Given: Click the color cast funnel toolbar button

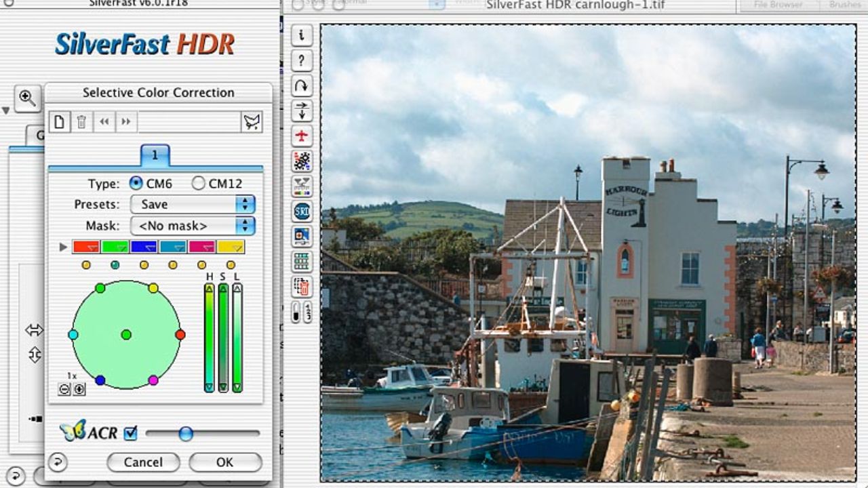Looking at the screenshot, I should pos(302,186).
